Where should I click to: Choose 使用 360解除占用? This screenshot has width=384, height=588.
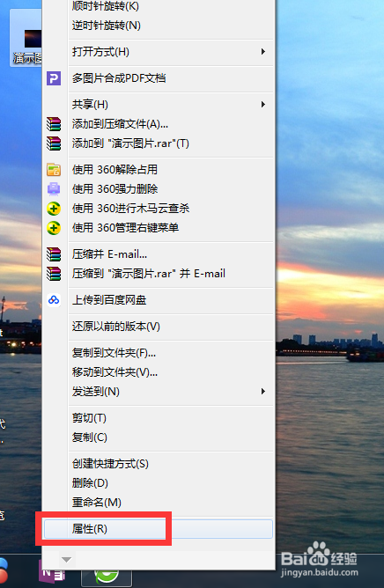pyautogui.click(x=114, y=170)
